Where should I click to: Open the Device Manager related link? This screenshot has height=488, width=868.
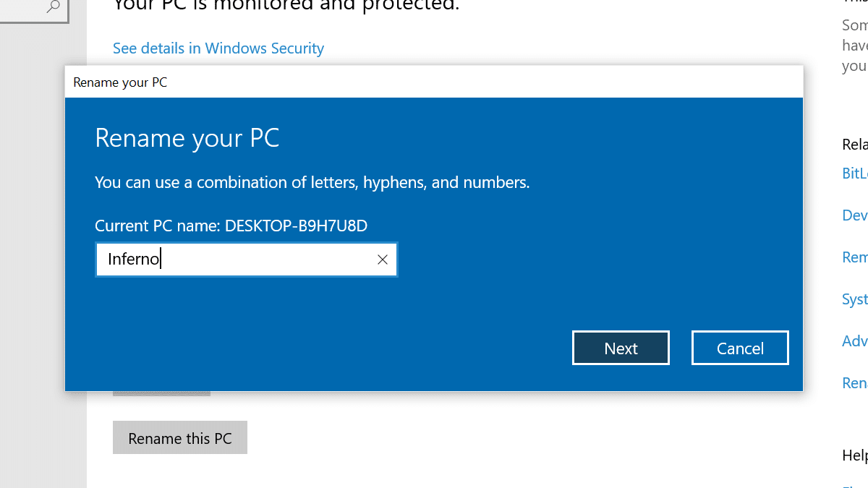[854, 215]
